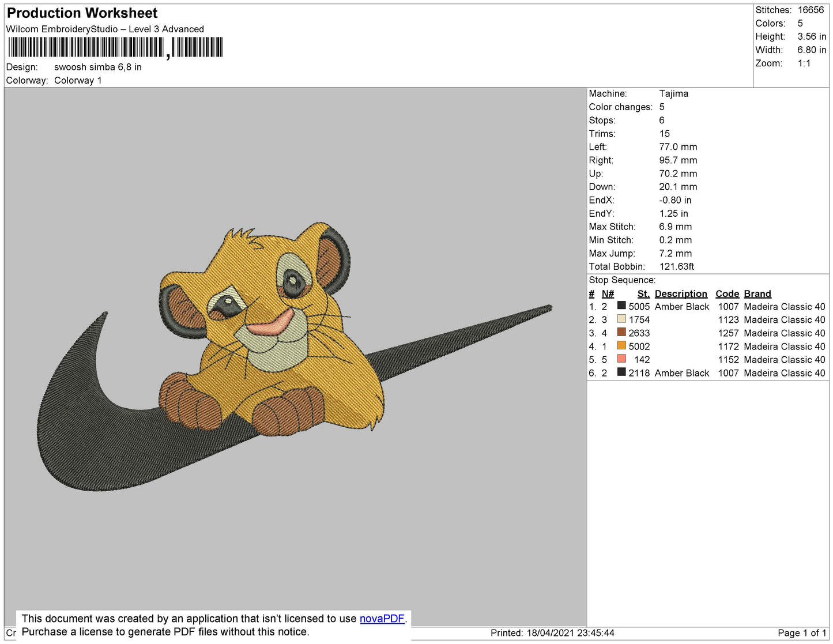833x644 pixels.
Task: Click the Description column header
Action: tap(680, 293)
